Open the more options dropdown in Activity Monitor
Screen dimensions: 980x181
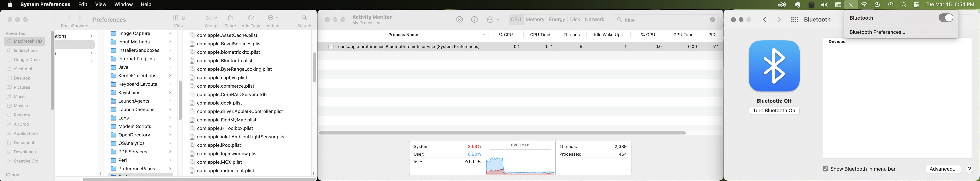pyautogui.click(x=493, y=19)
